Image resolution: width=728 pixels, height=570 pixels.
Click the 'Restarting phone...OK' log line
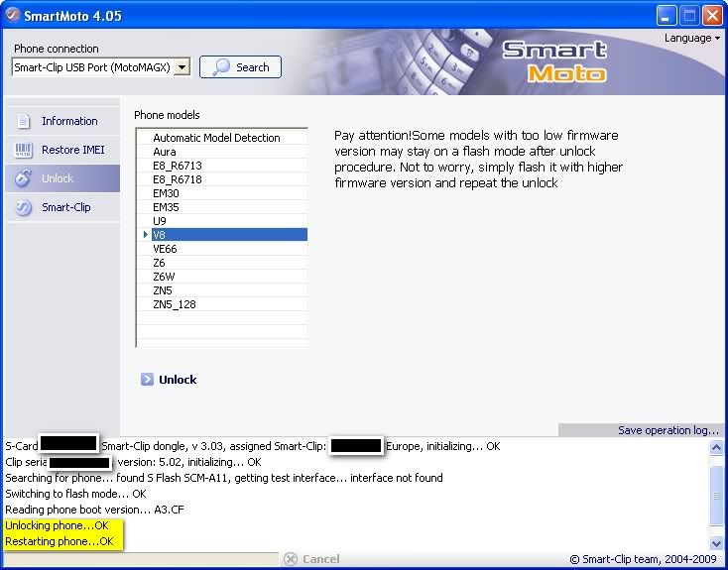coord(60,541)
